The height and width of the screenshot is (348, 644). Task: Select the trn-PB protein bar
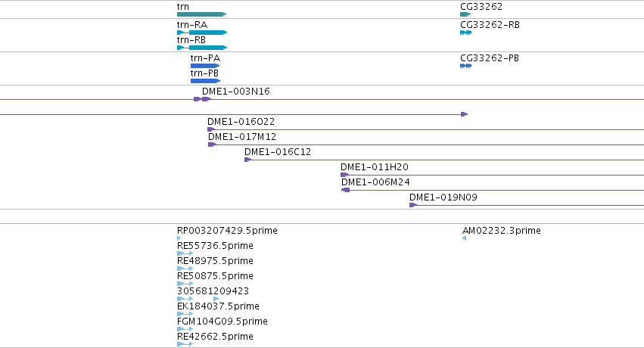pos(205,81)
